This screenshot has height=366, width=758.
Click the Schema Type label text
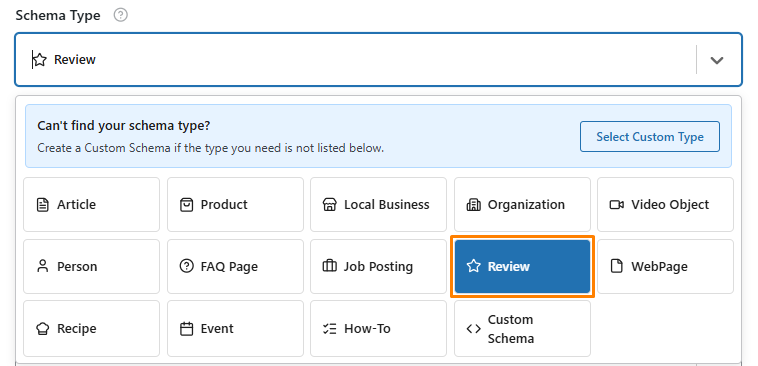coord(58,15)
